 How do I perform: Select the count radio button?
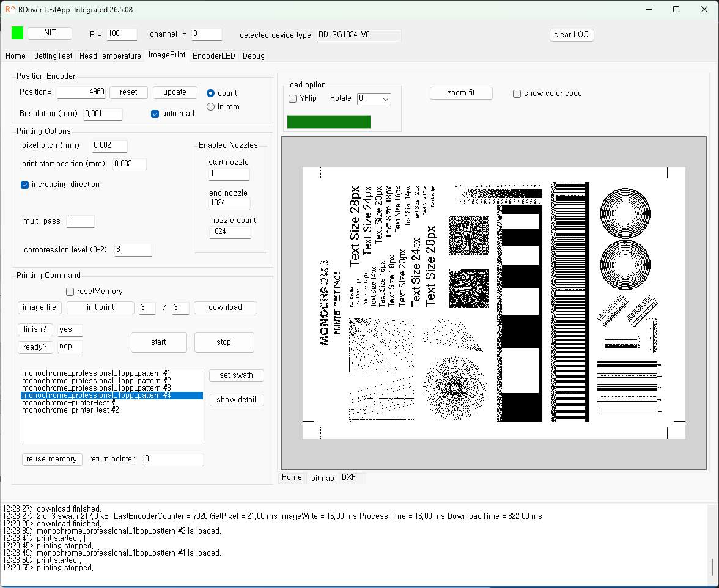pyautogui.click(x=210, y=93)
